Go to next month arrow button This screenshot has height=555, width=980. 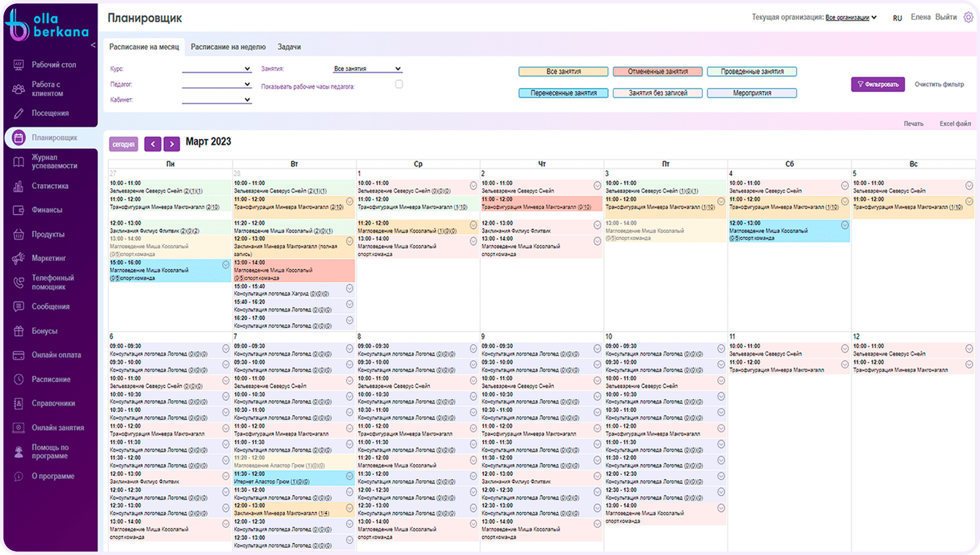point(171,144)
